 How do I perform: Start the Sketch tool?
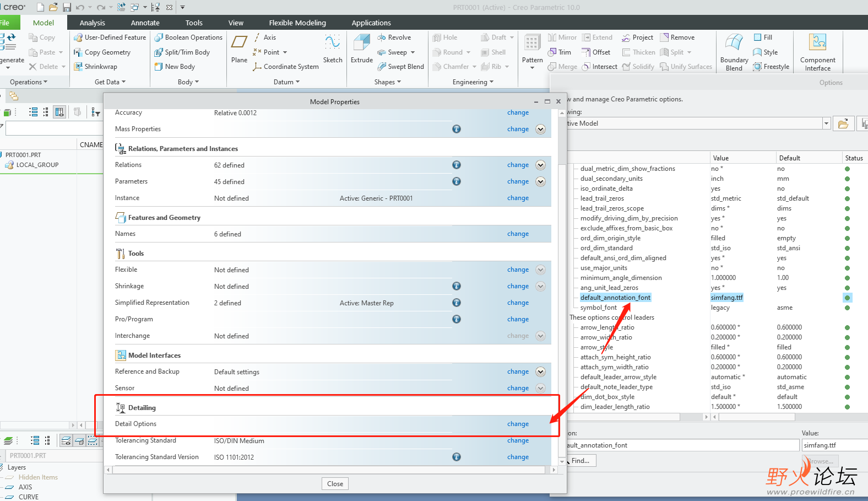tap(333, 49)
